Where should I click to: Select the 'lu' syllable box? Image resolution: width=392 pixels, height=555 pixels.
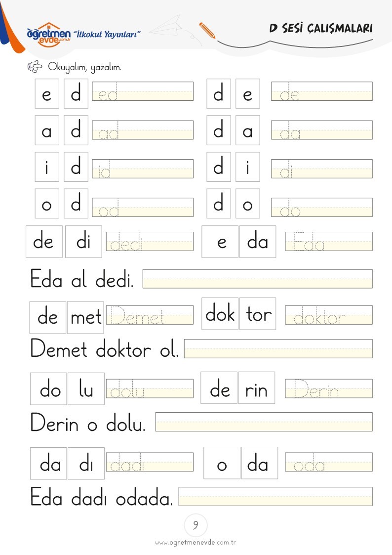[x=86, y=388]
